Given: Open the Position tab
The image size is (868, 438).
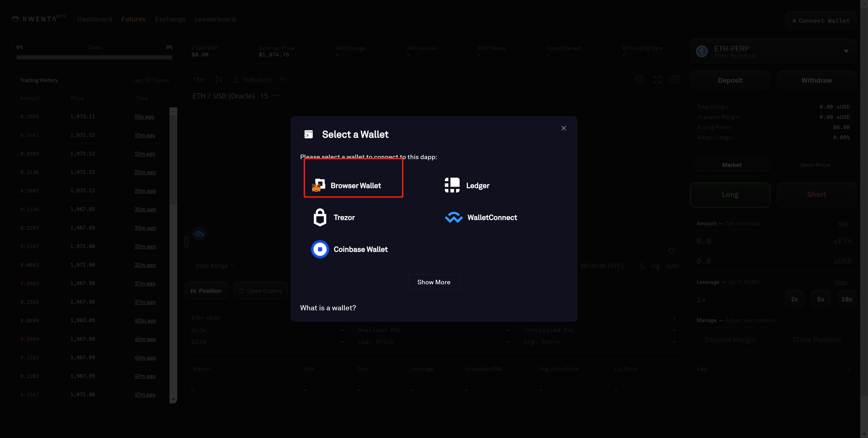Looking at the screenshot, I should tap(206, 291).
